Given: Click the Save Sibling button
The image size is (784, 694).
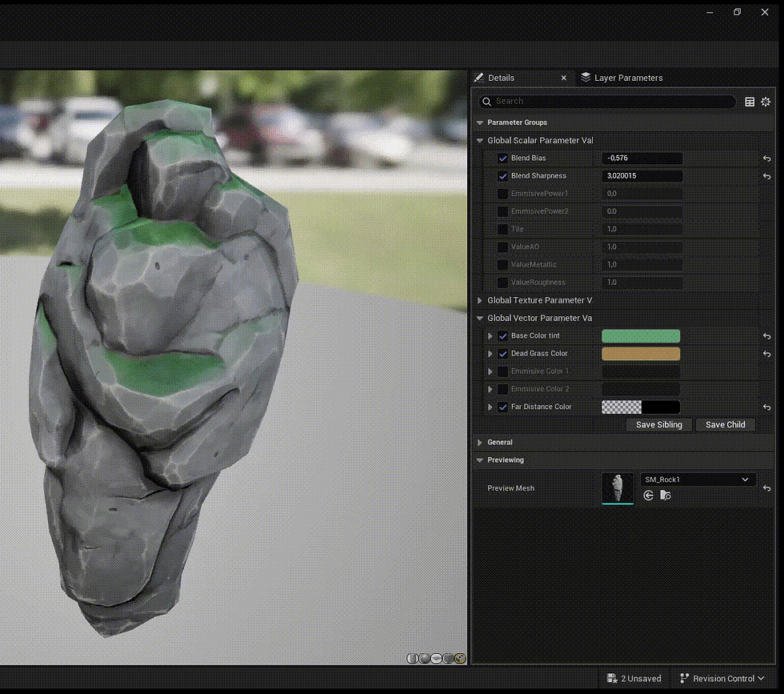Looking at the screenshot, I should click(x=659, y=425).
